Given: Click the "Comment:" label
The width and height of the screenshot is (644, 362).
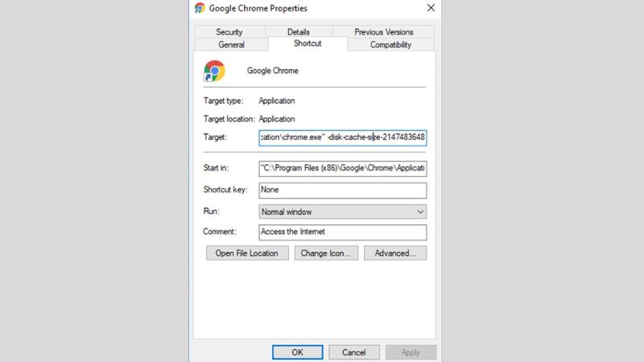Looking at the screenshot, I should click(220, 232).
